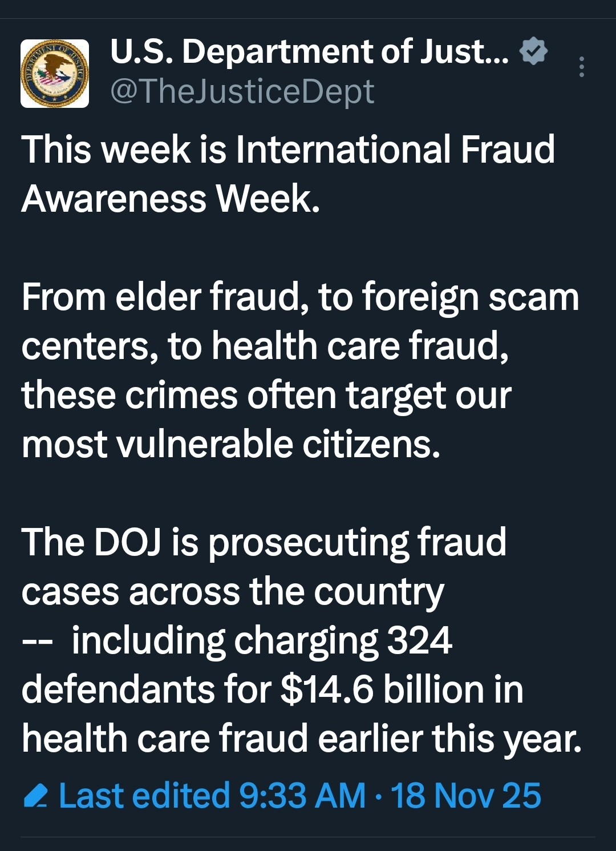Tap the "$14.6" amount text

(x=327, y=689)
